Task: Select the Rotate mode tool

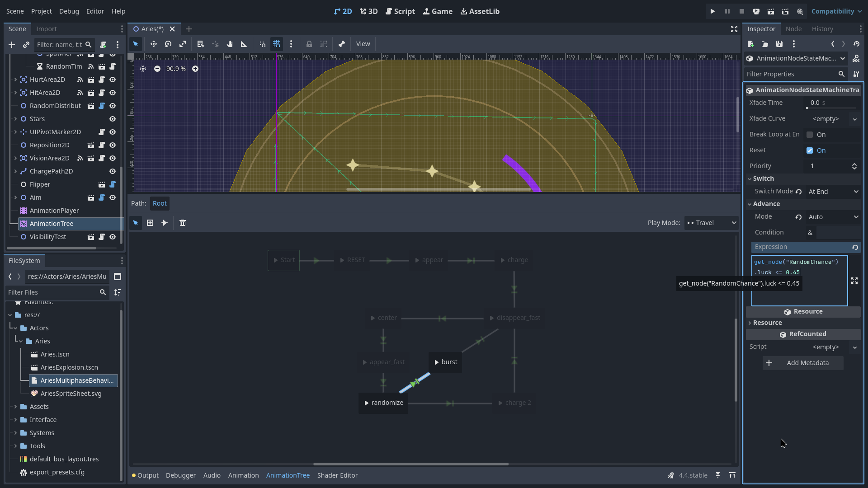Action: click(168, 44)
